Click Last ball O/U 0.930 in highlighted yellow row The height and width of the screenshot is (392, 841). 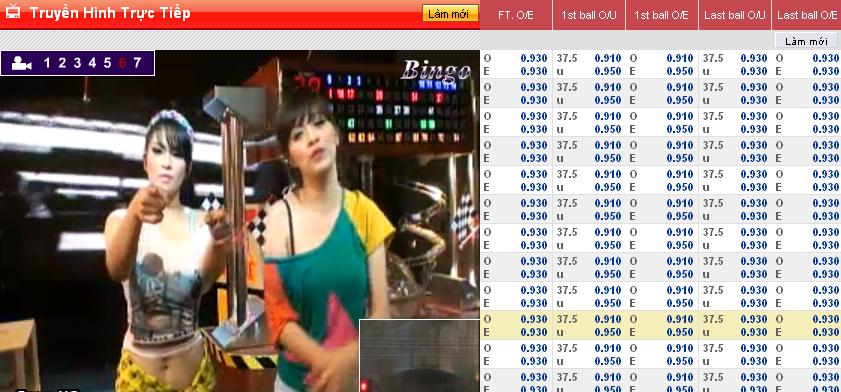[x=754, y=319]
